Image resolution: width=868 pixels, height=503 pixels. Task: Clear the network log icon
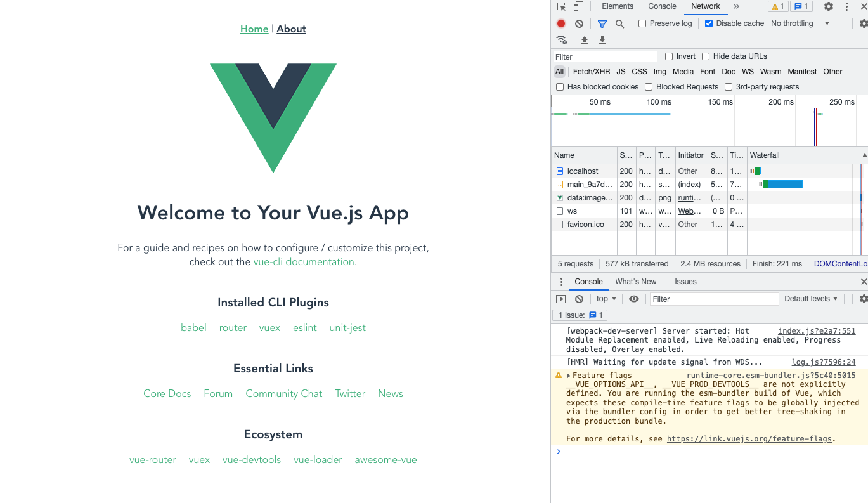[x=579, y=23]
